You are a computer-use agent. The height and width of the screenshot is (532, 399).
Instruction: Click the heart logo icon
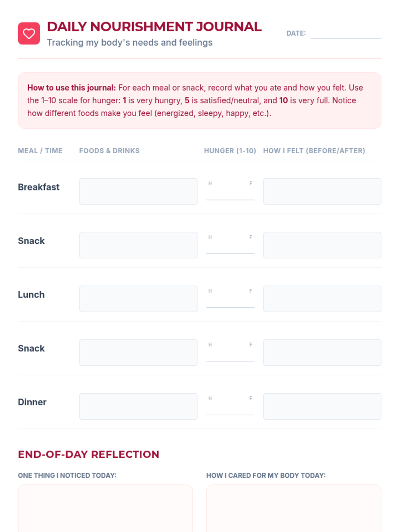29,33
